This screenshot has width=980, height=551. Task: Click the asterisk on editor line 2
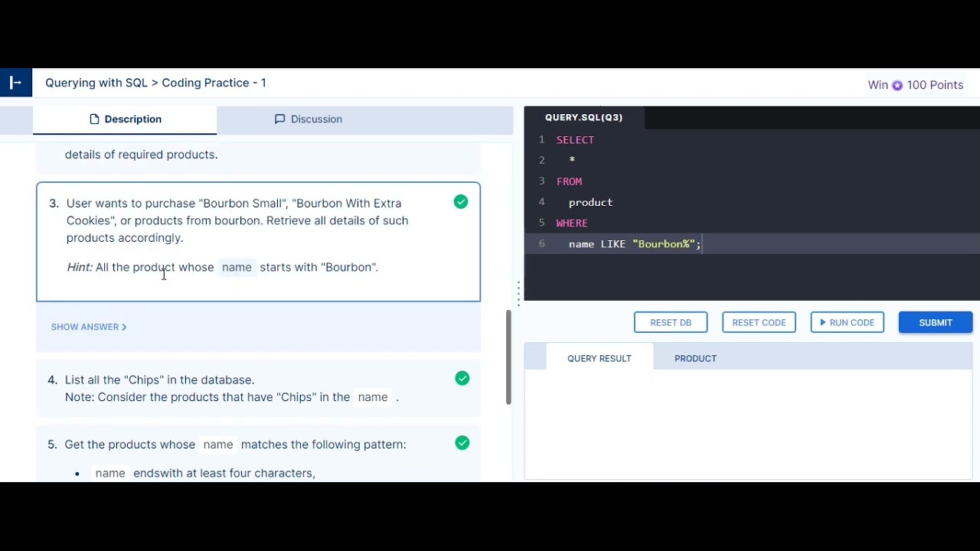(x=572, y=160)
